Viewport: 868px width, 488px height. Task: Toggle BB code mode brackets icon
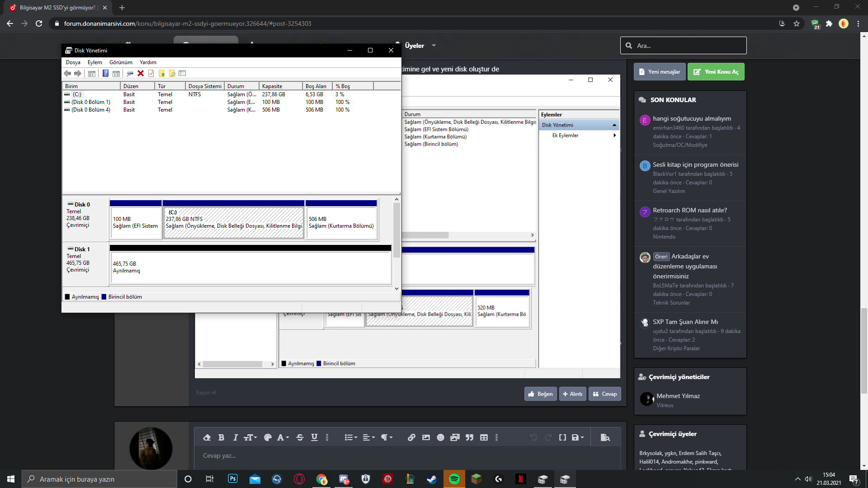pyautogui.click(x=562, y=437)
